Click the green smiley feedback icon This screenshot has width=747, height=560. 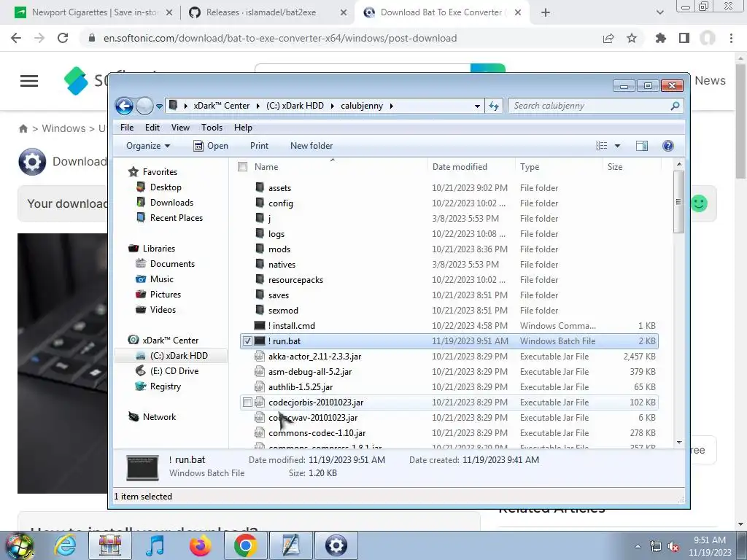699,204
